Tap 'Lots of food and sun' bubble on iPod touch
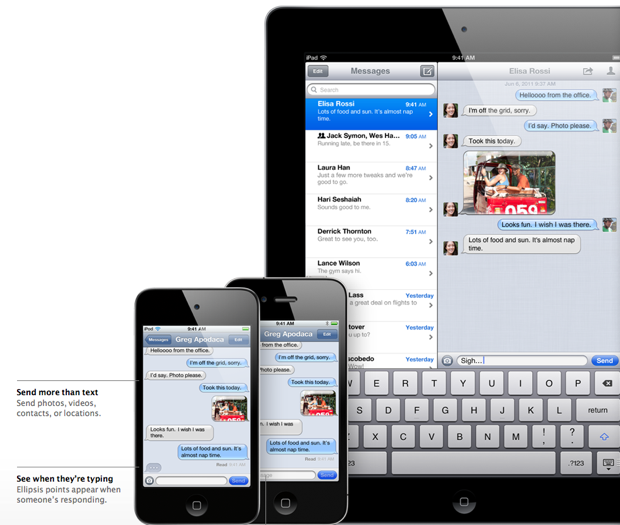This screenshot has width=620, height=525. (x=212, y=451)
